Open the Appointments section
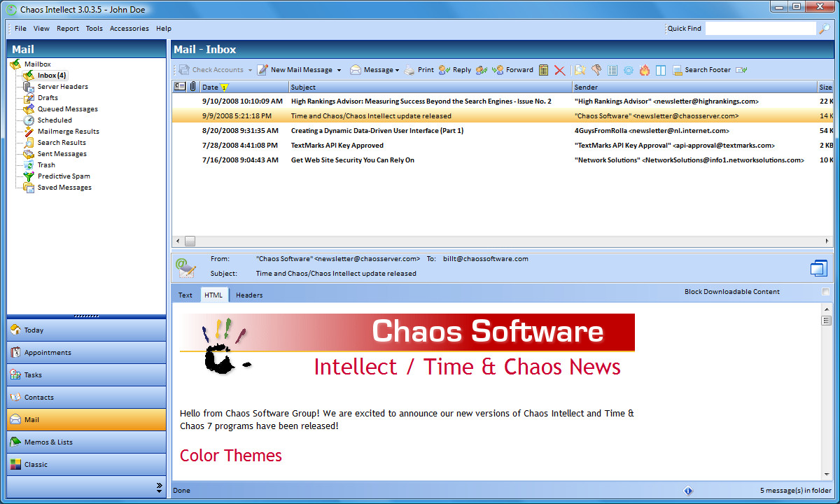The height and width of the screenshot is (504, 840). 87,353
